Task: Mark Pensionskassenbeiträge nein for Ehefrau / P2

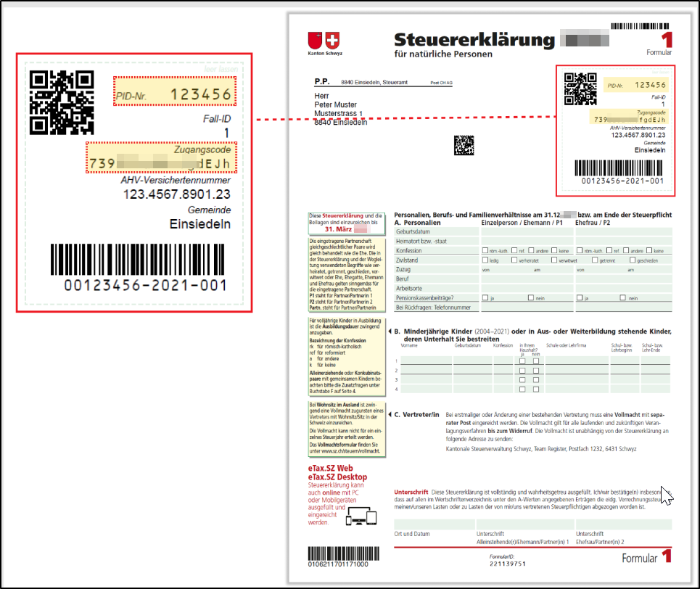Action: (x=623, y=297)
